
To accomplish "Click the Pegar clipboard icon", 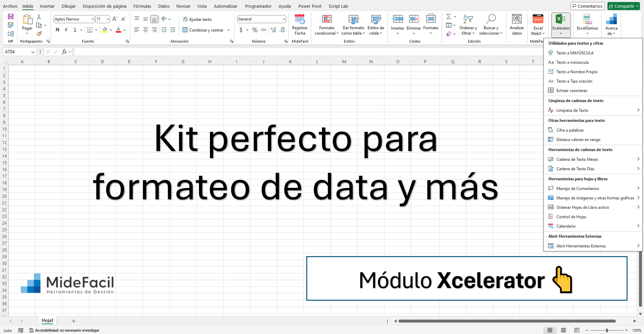I will 27,19.
